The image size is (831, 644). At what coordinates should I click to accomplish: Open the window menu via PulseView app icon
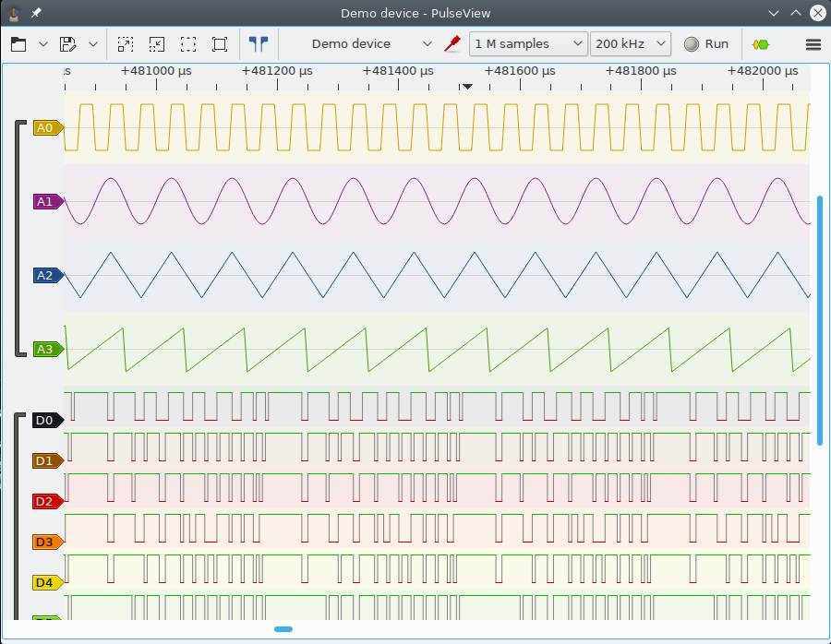pyautogui.click(x=13, y=13)
